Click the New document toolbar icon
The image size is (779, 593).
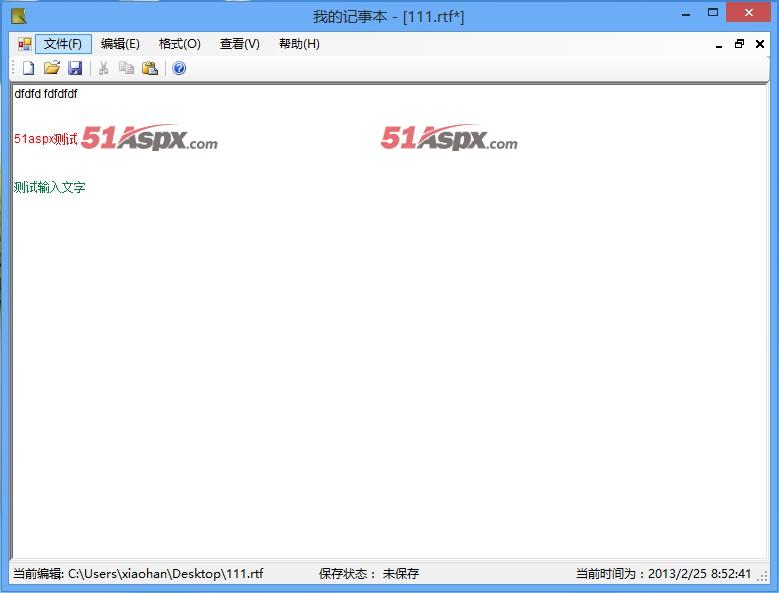click(29, 68)
